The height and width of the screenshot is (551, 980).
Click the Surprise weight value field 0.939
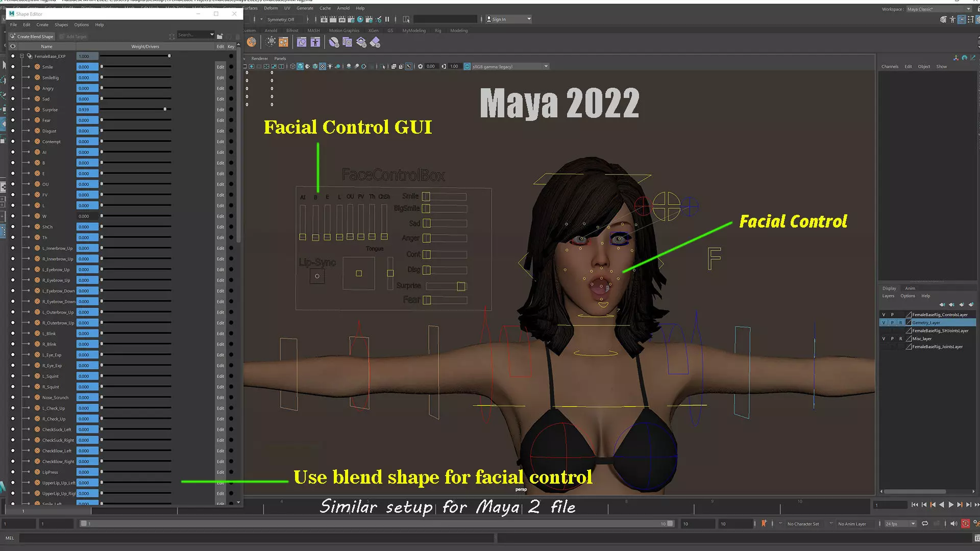[x=87, y=110]
